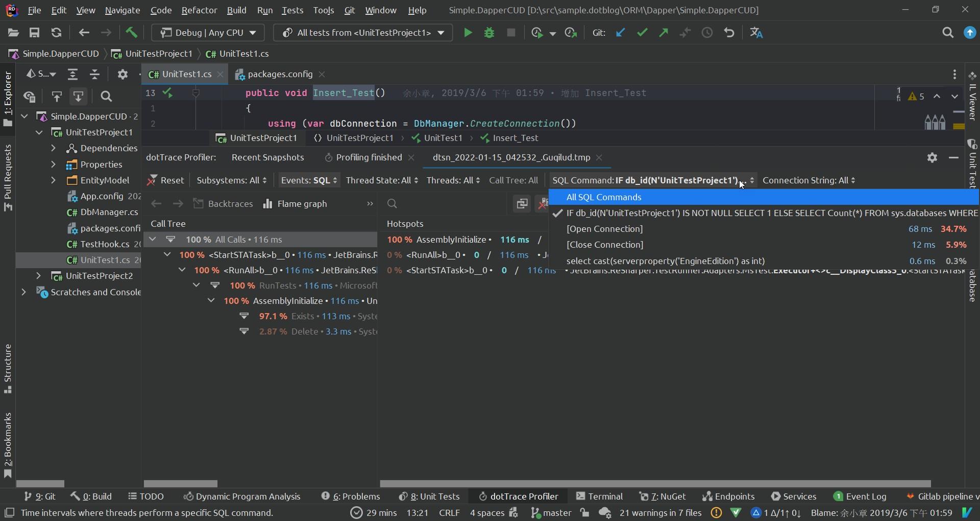This screenshot has width=980, height=521.
Task: Open the Subsystems: All filter dropdown
Action: 232,180
